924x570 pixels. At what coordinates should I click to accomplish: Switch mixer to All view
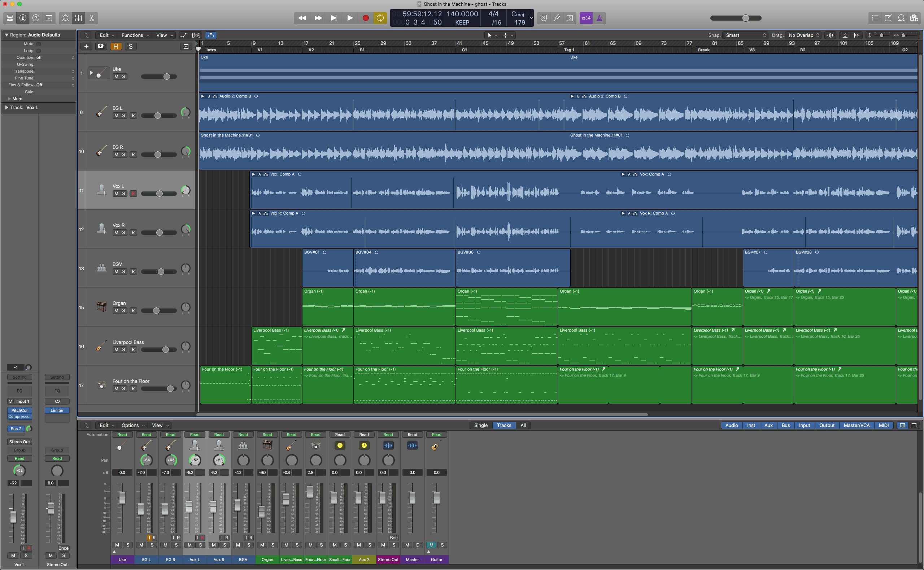523,425
